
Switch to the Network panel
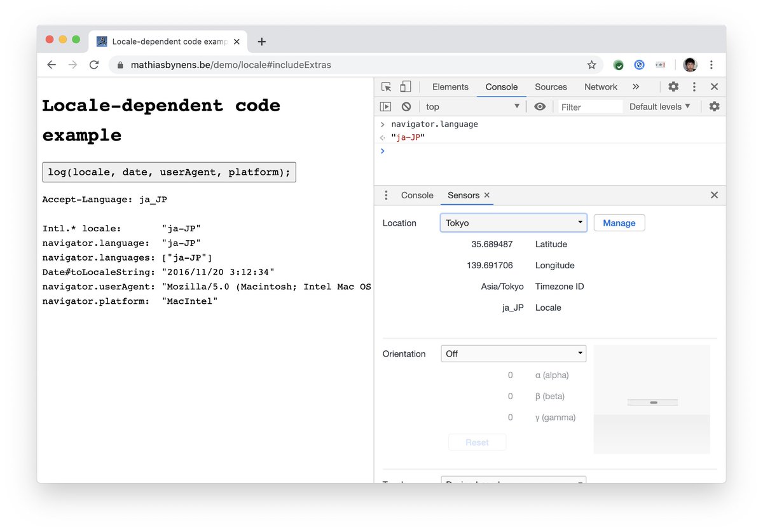pyautogui.click(x=600, y=86)
